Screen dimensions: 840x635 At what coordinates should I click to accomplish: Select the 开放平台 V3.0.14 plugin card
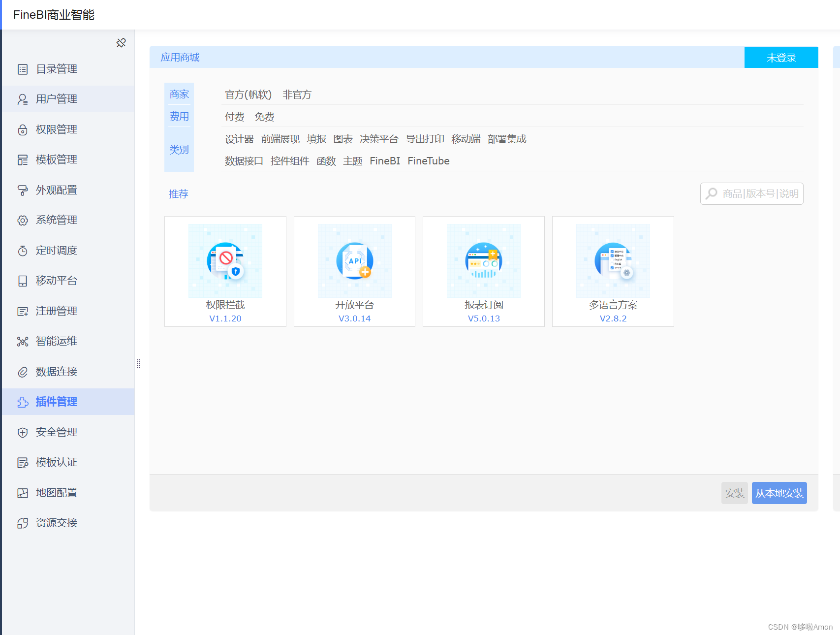point(354,271)
